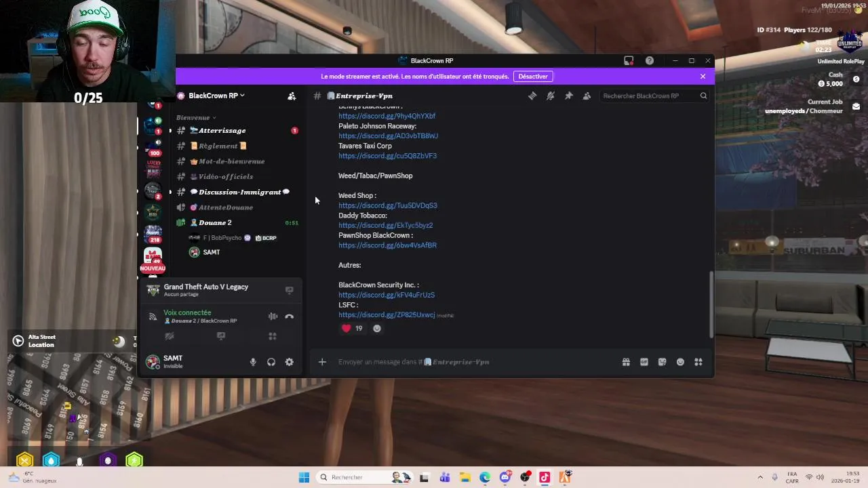Viewport: 868px width, 488px height.
Task: Share Grand Theft Auto screen icon
Action: [x=289, y=290]
